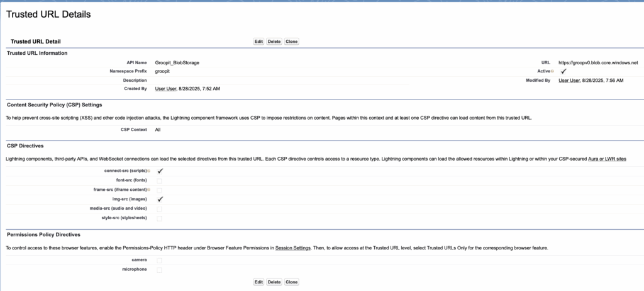
Task: Click the top Clone button
Action: tap(291, 42)
